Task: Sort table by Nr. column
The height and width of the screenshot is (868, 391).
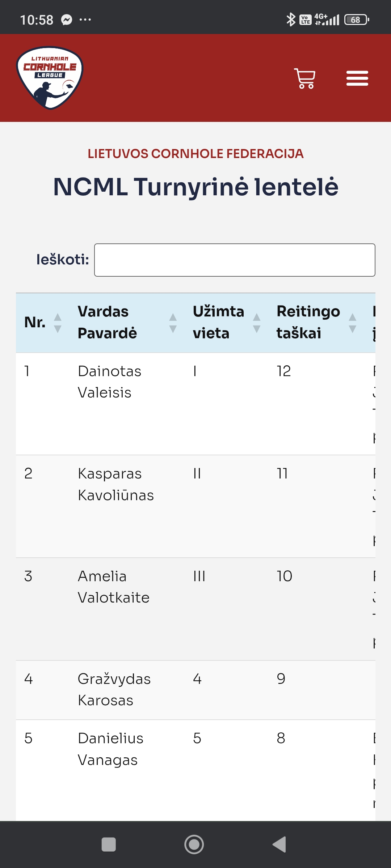Action: pos(42,323)
